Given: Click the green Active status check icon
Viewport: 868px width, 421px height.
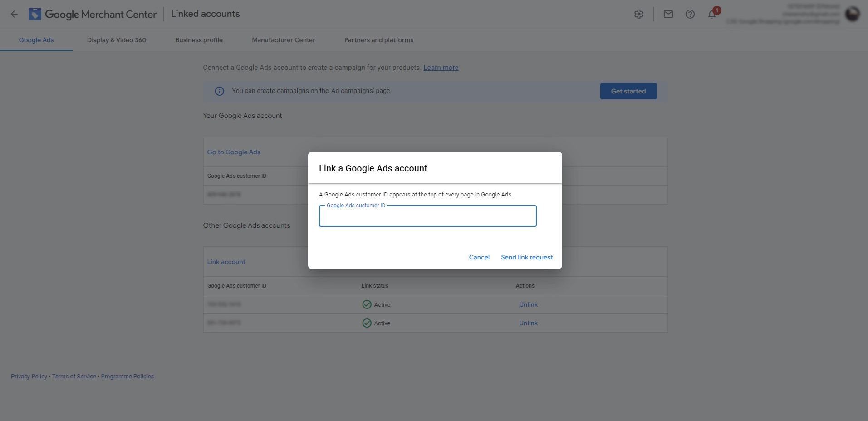Looking at the screenshot, I should tap(367, 304).
